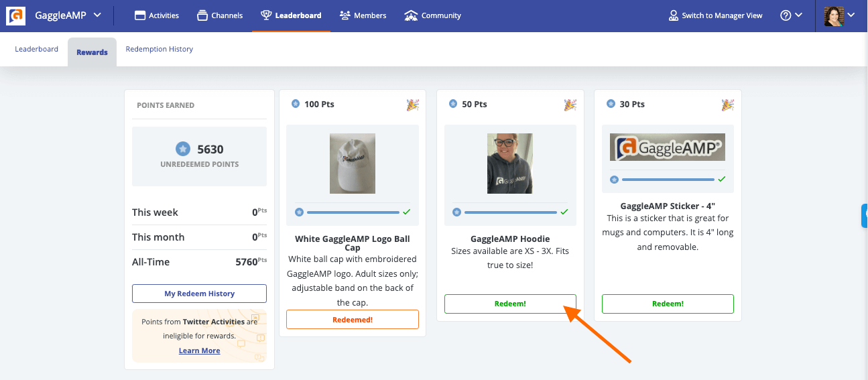Open the Channels menu
The height and width of the screenshot is (380, 868).
[220, 15]
